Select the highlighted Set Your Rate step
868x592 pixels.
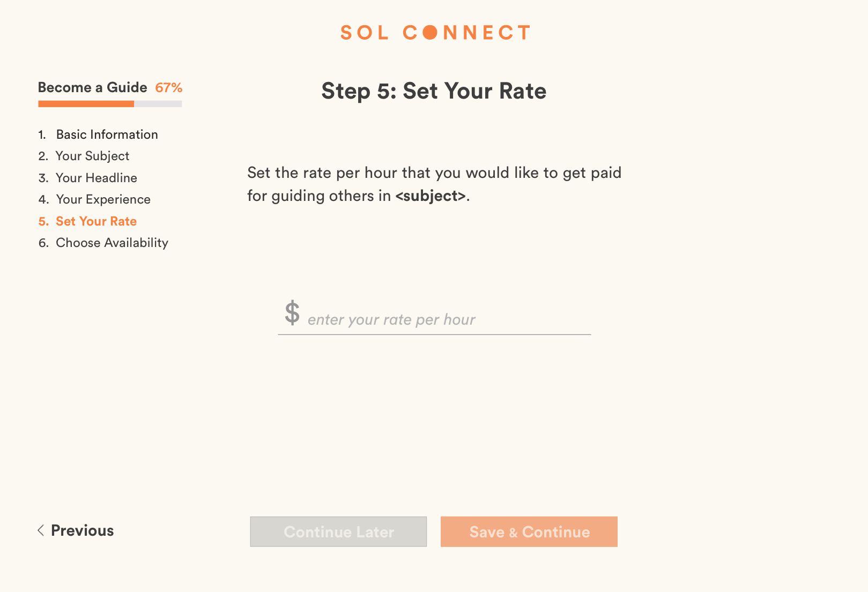click(x=96, y=221)
